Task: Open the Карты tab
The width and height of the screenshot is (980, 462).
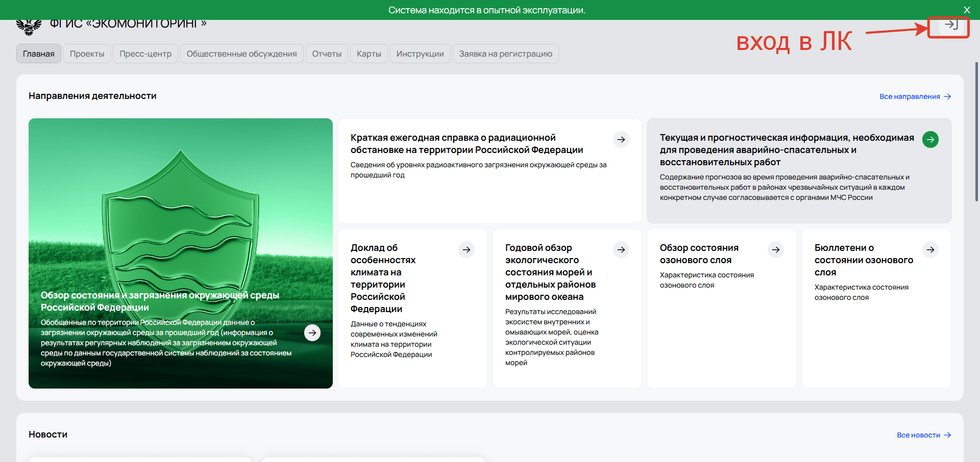Action: coord(369,54)
